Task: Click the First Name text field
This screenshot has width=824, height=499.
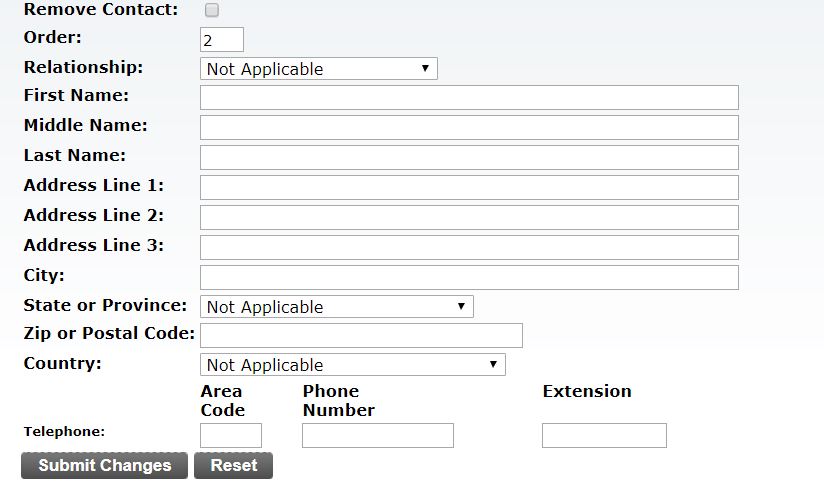Action: pyautogui.click(x=469, y=97)
